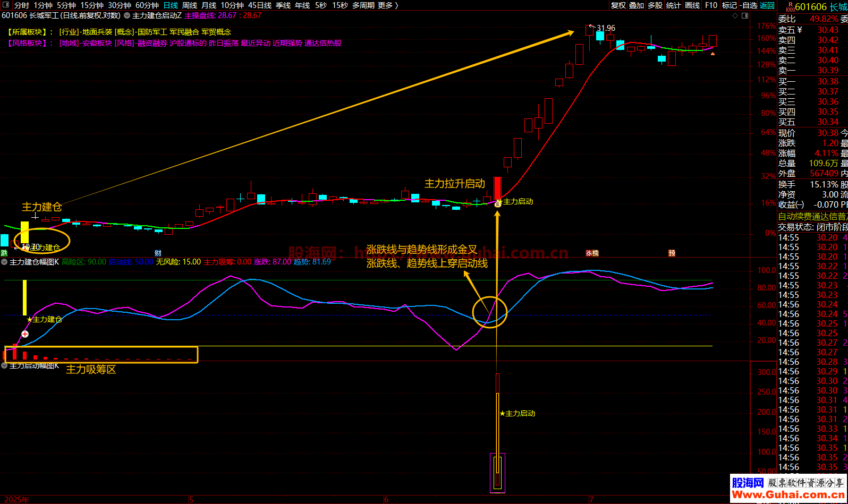
Task: Click the 委比 49.82% value
Action: (x=824, y=19)
